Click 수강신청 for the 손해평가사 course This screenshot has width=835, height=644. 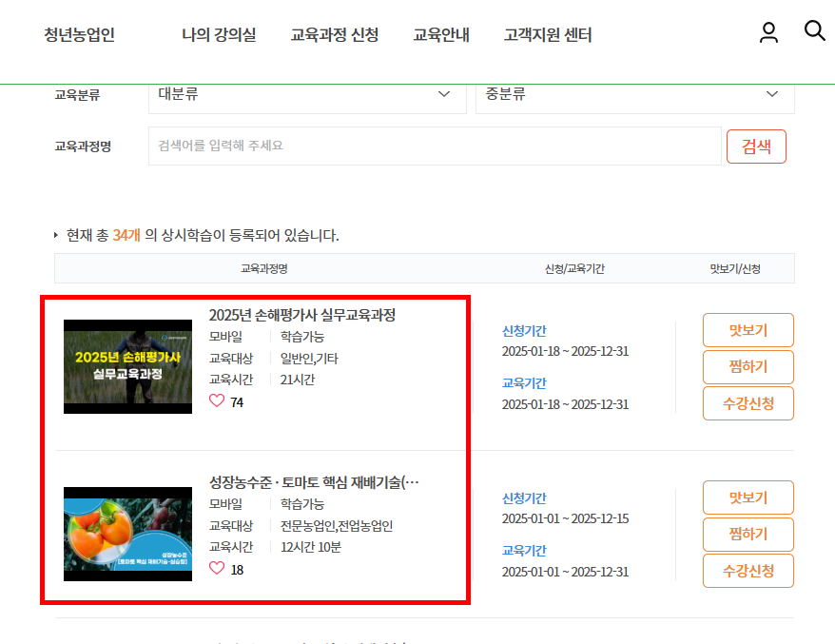748,403
